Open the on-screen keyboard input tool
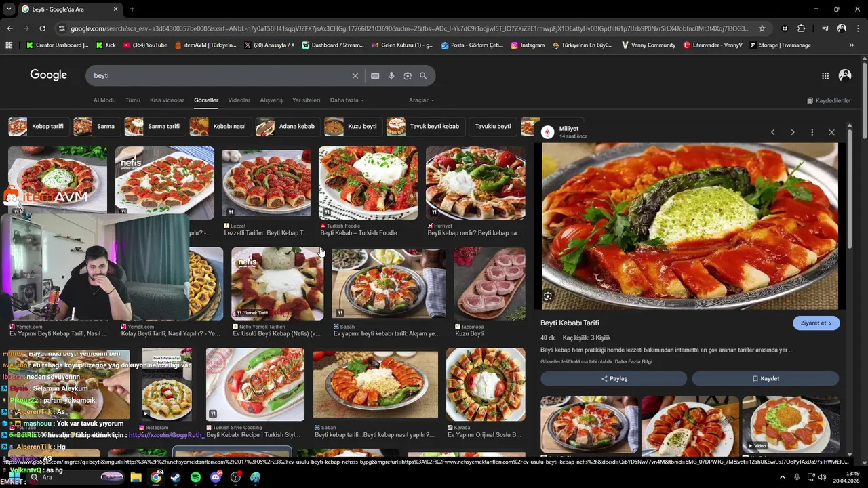The height and width of the screenshot is (488, 868). tap(375, 76)
